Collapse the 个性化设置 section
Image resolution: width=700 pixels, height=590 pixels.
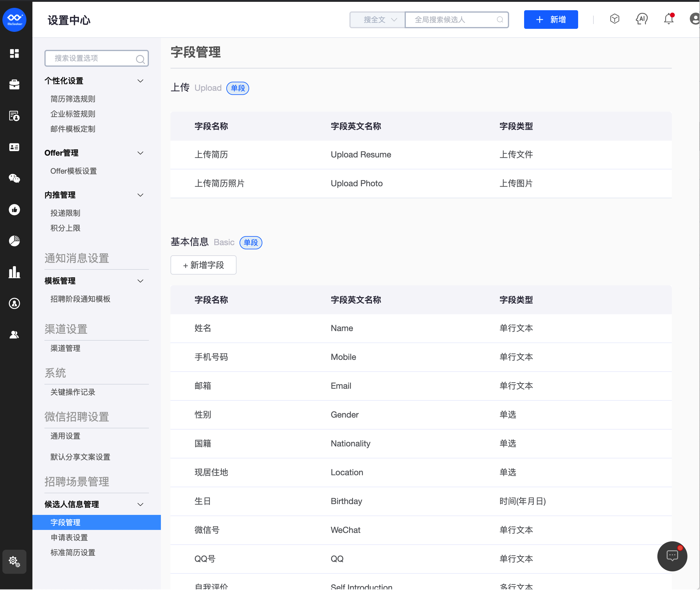[x=140, y=81]
